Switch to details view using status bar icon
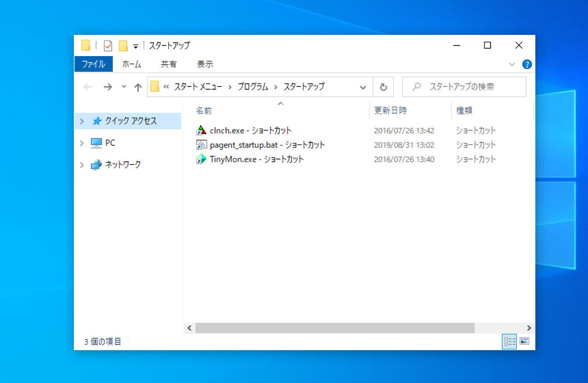This screenshot has width=588, height=383. tap(509, 342)
